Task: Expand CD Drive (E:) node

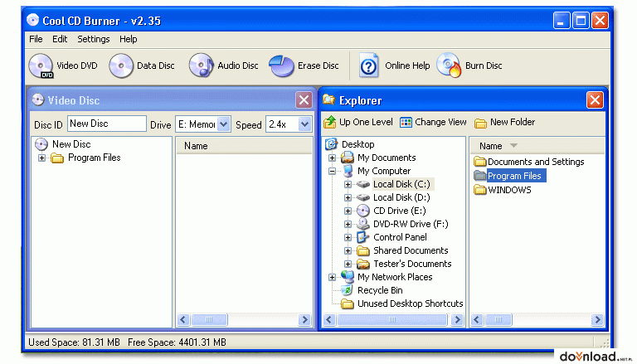Action: pyautogui.click(x=348, y=211)
